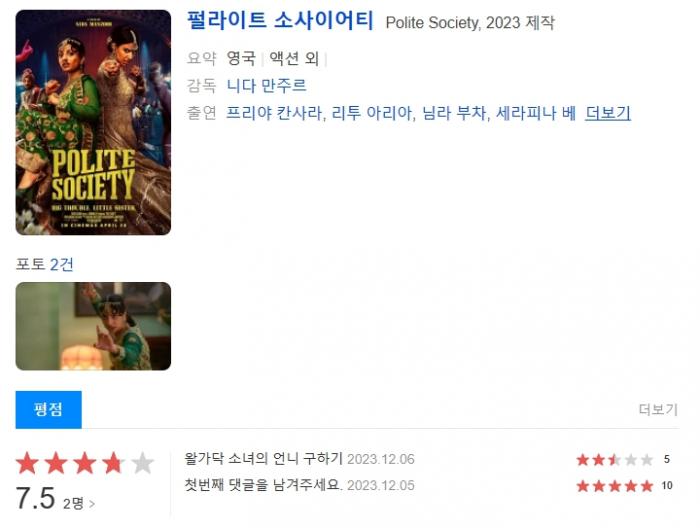Open review 왈가닥 소녀의 언니 구하기
Image resolution: width=700 pixels, height=528 pixels.
pos(263,458)
